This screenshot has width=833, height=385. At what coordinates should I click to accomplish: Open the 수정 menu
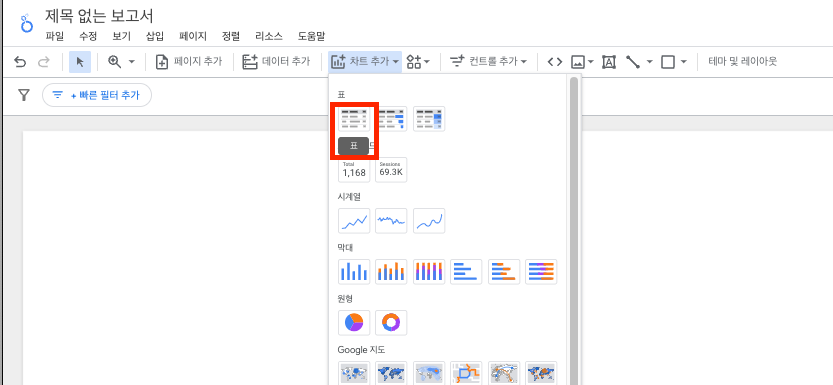[88, 37]
